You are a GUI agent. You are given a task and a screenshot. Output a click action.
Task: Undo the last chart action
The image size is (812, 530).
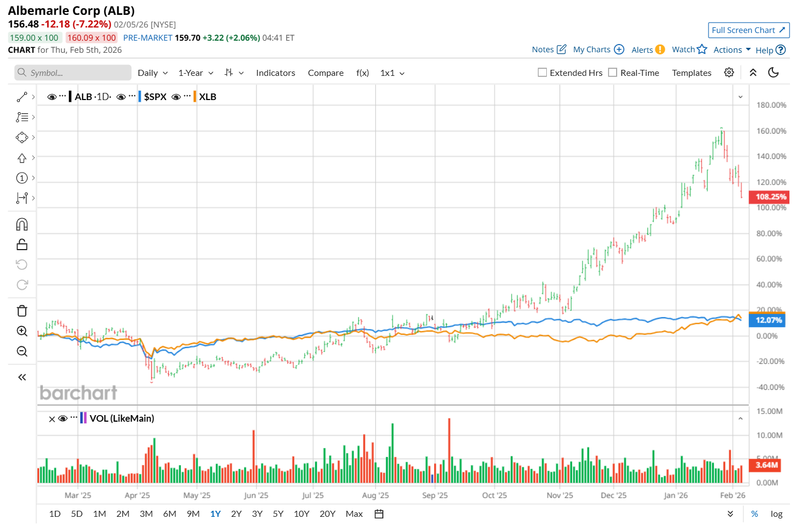[x=22, y=265]
